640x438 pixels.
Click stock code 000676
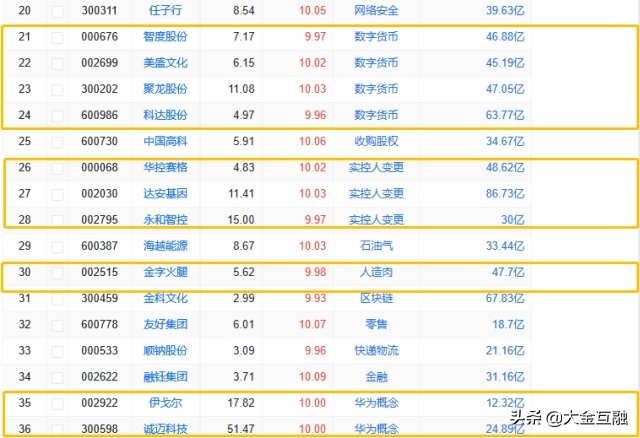pos(99,36)
